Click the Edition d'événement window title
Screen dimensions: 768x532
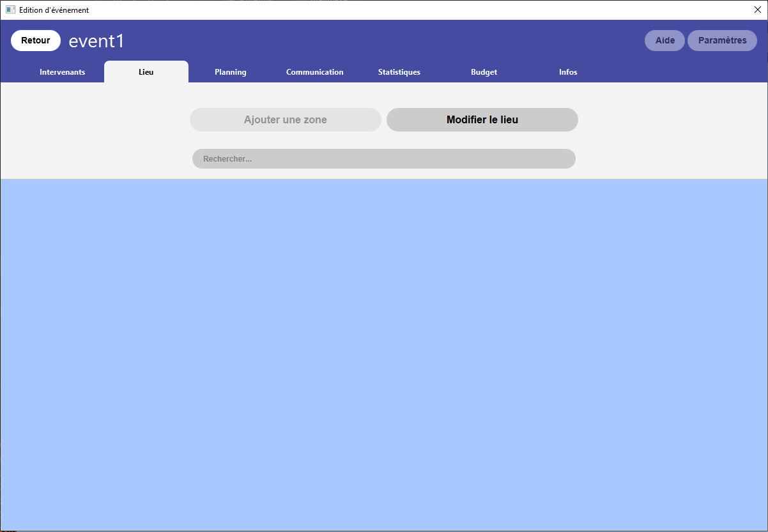pos(54,10)
